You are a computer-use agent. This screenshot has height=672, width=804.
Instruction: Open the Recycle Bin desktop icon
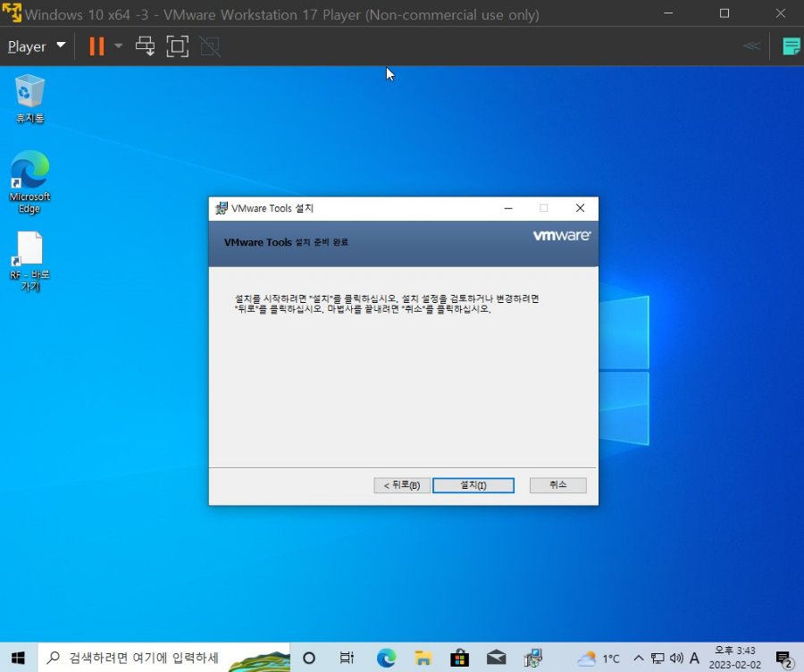click(29, 99)
